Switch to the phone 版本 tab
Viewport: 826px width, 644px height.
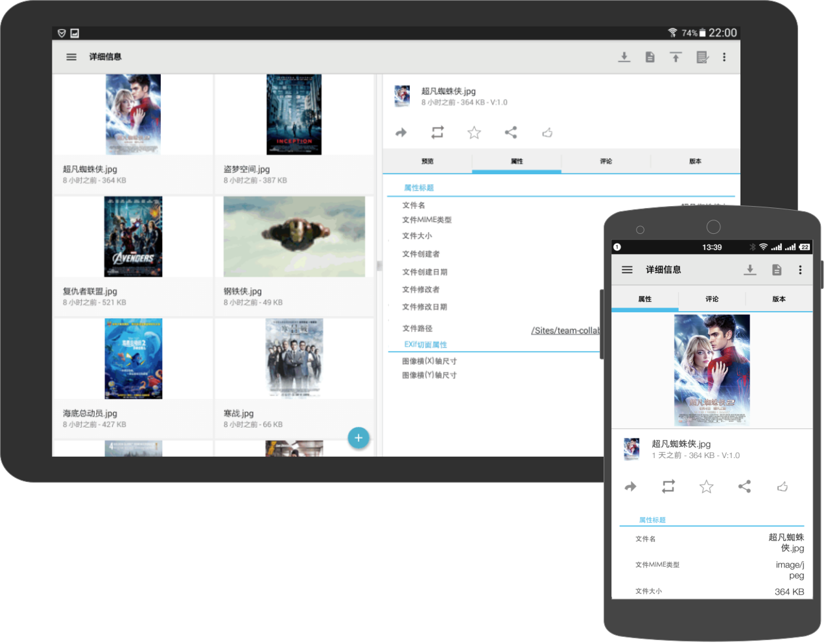point(779,299)
